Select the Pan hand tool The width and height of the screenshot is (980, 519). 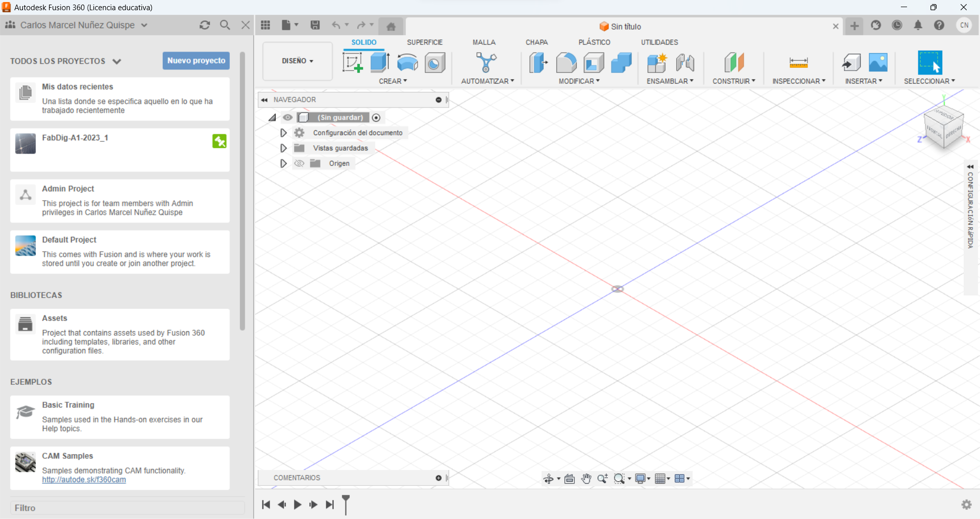tap(586, 479)
